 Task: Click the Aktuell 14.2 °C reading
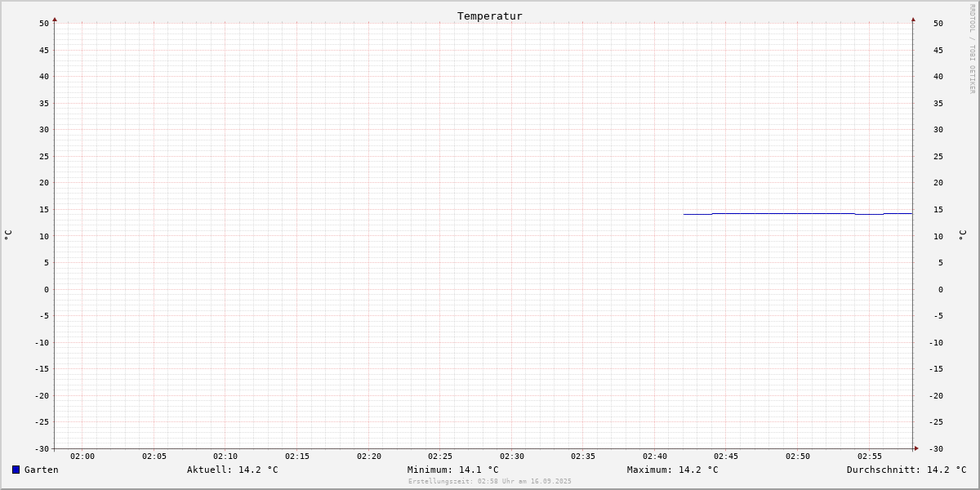(232, 470)
